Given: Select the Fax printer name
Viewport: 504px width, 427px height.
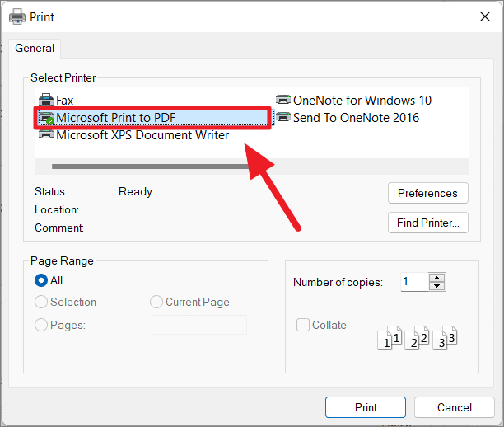Looking at the screenshot, I should [64, 101].
